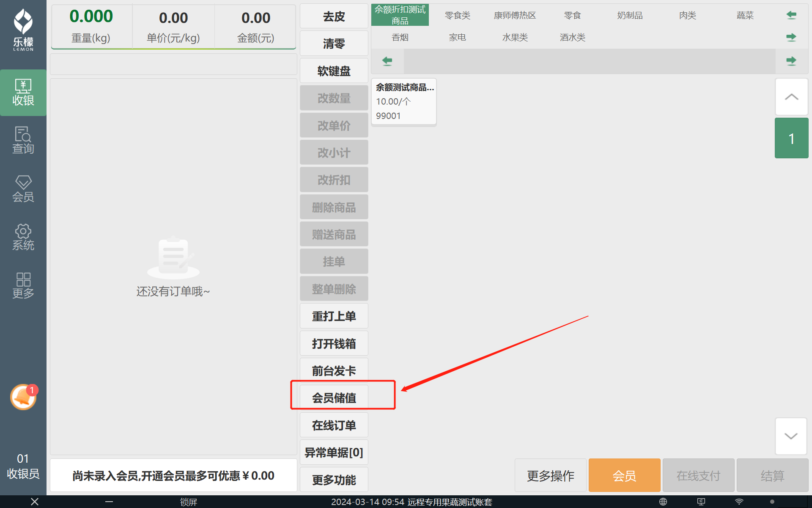Click the 打开钱箱 cash drawer button

pos(334,343)
